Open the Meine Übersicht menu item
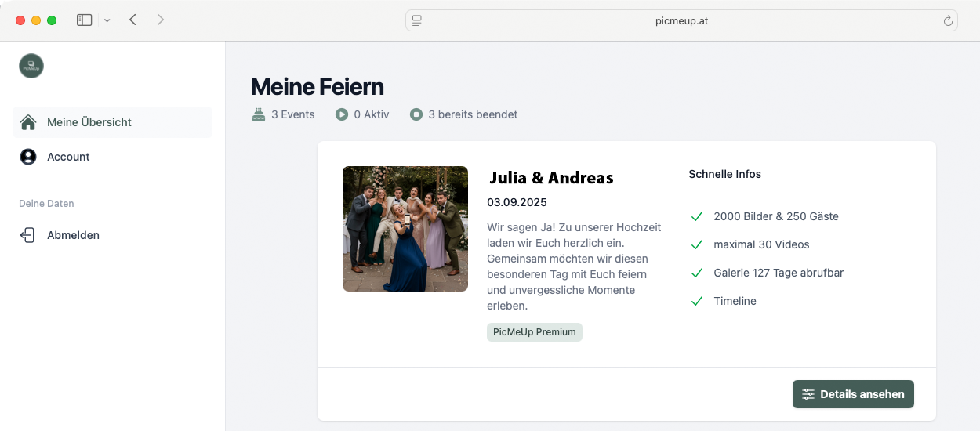 click(89, 122)
